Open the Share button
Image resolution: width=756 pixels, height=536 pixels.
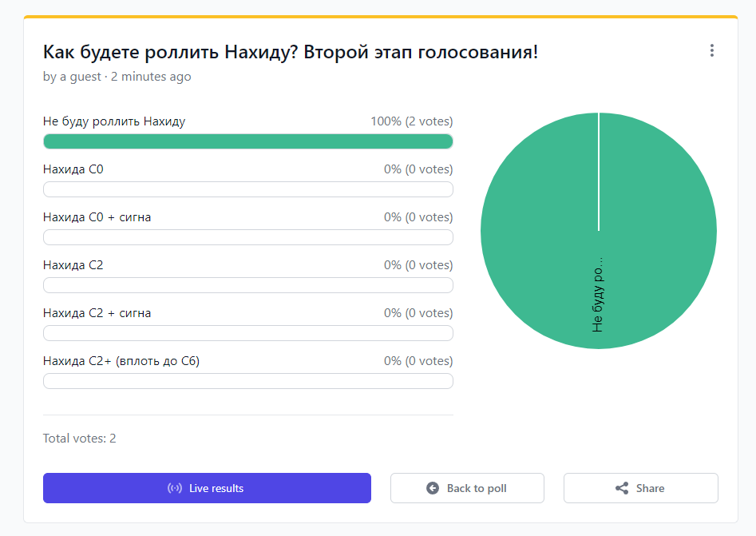[x=640, y=488]
